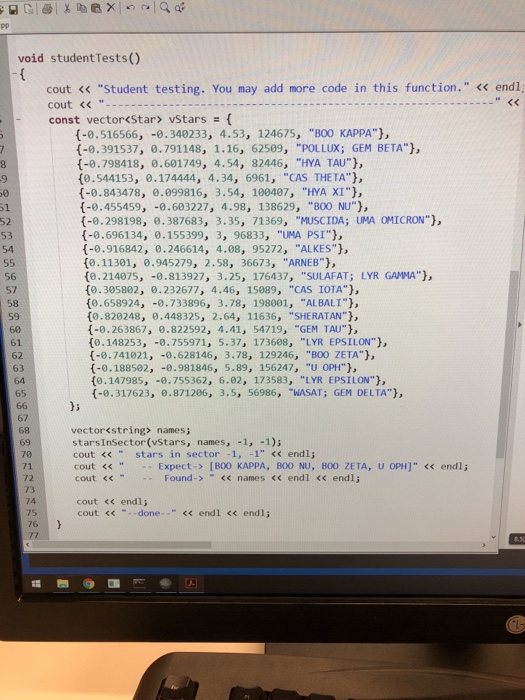This screenshot has width=525, height=700.
Task: Click the value 124675 in the BOO KAPPA row
Action: click(279, 133)
